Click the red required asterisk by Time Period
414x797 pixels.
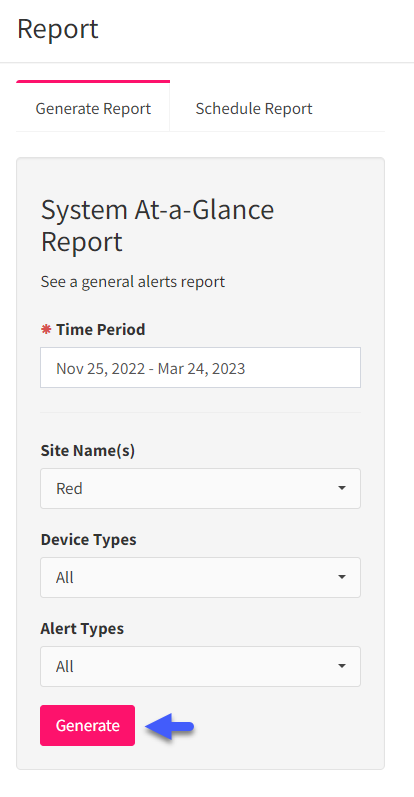click(46, 329)
